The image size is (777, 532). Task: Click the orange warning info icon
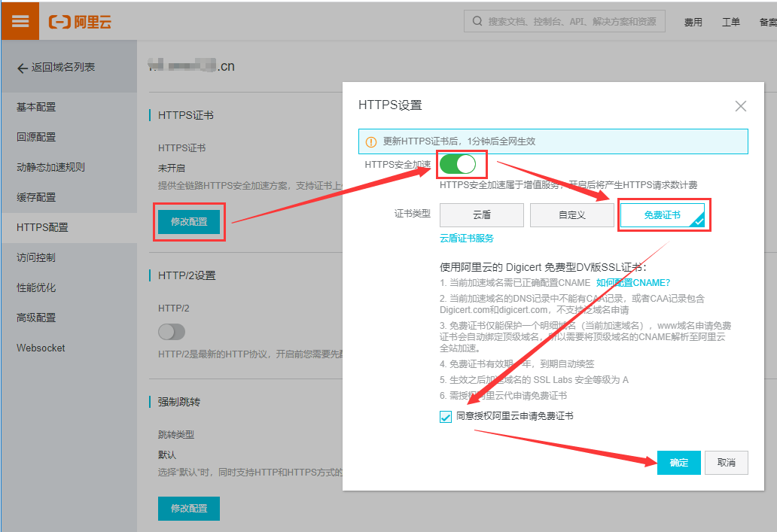pos(370,141)
